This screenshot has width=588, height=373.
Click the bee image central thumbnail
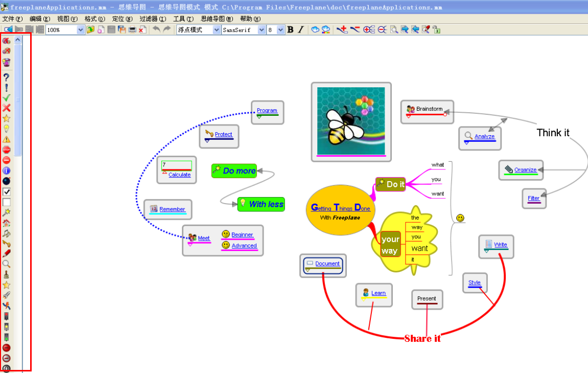coord(351,120)
